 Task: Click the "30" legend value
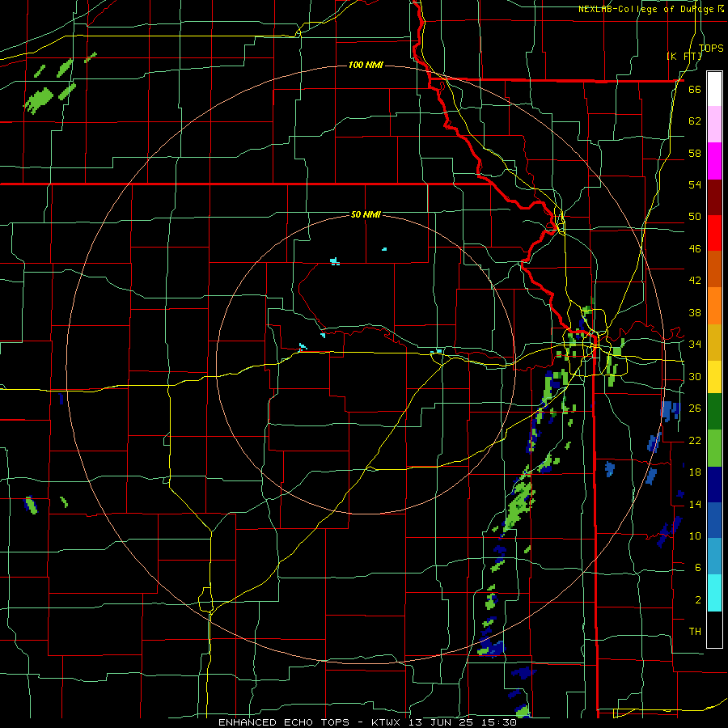click(695, 376)
